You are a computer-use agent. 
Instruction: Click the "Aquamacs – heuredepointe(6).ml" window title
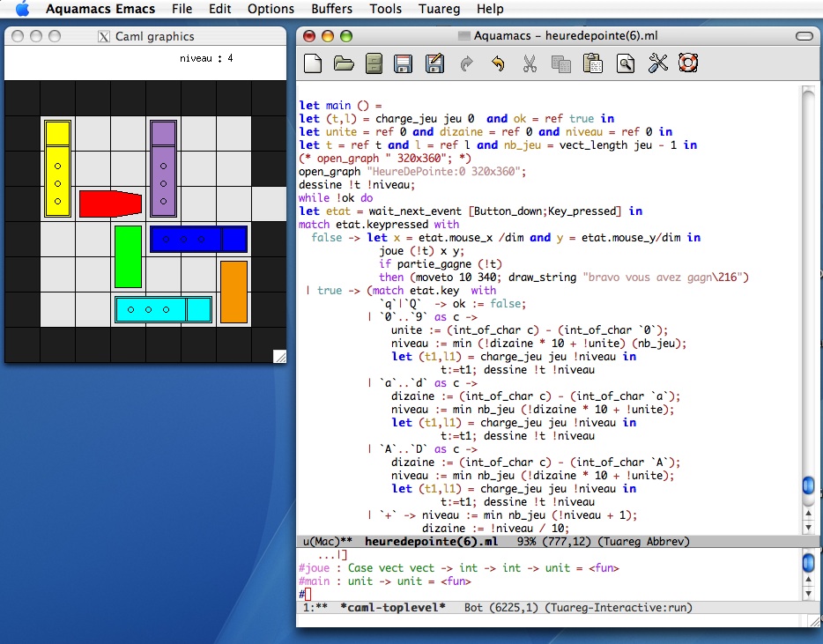click(566, 36)
